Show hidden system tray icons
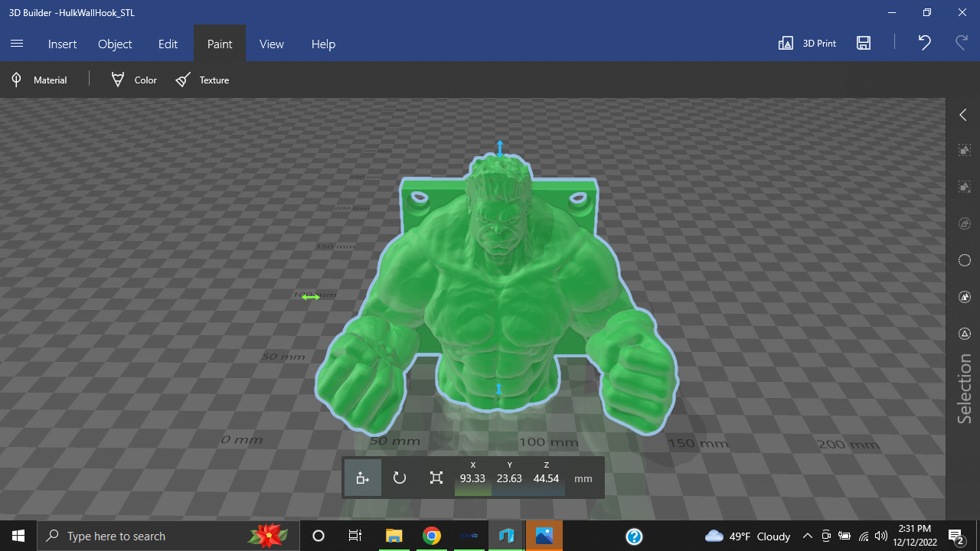The image size is (980, 551). pyautogui.click(x=808, y=536)
